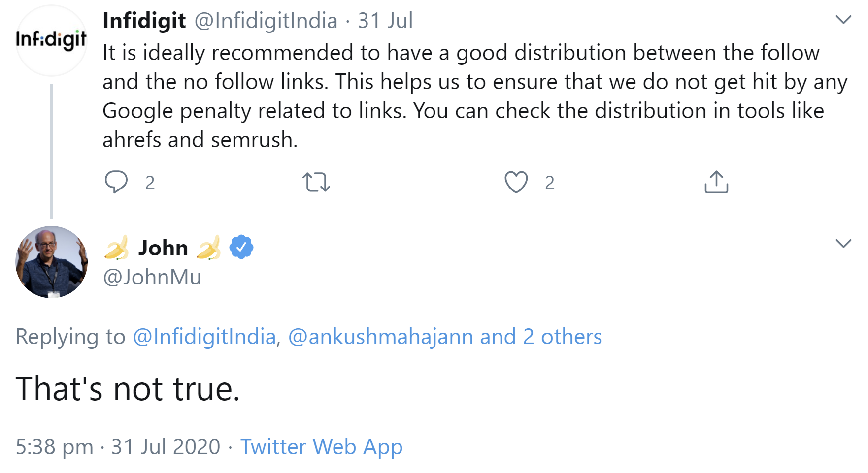Screen dimensions: 868x473
Task: Like the Infidigit tweet with heart
Action: click(516, 182)
